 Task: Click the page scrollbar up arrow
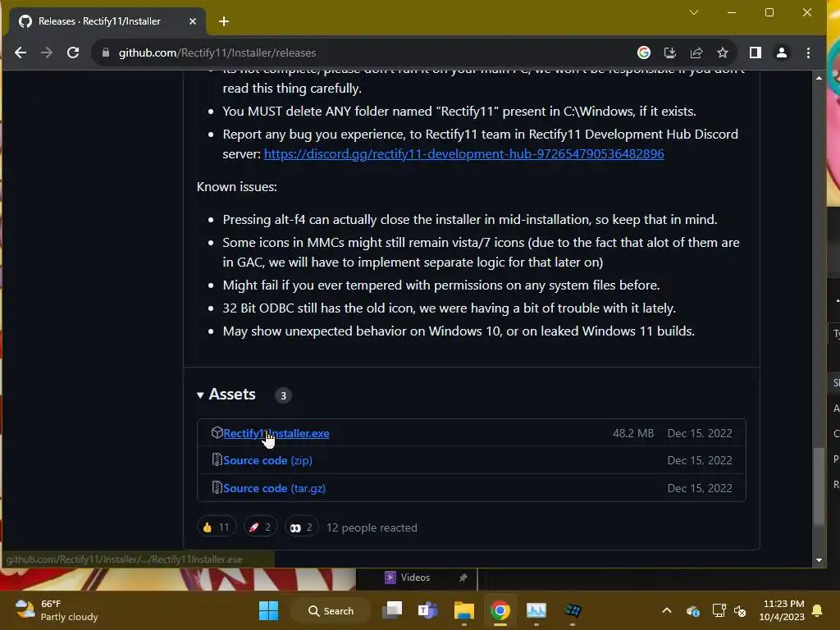819,78
